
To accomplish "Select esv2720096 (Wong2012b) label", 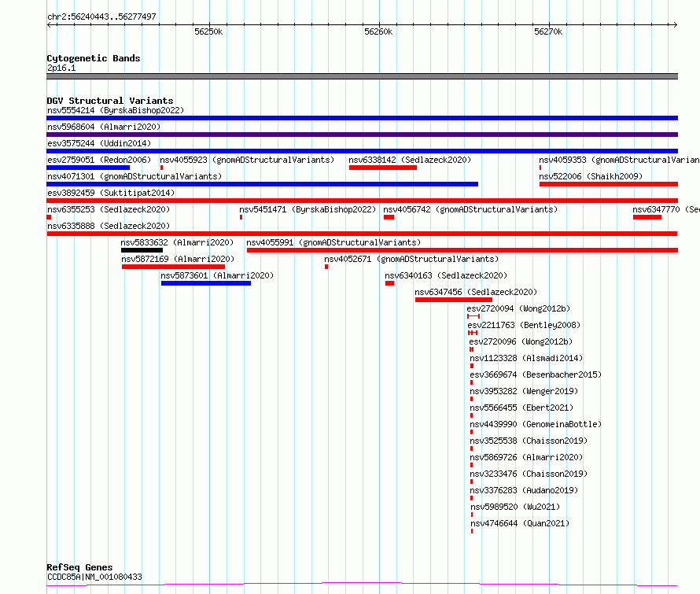I will (x=521, y=341).
